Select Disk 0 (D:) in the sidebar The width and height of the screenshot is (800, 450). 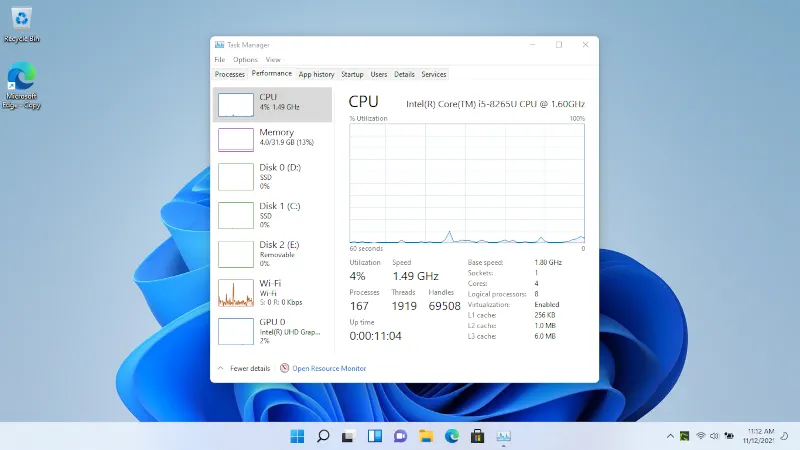tap(272, 177)
